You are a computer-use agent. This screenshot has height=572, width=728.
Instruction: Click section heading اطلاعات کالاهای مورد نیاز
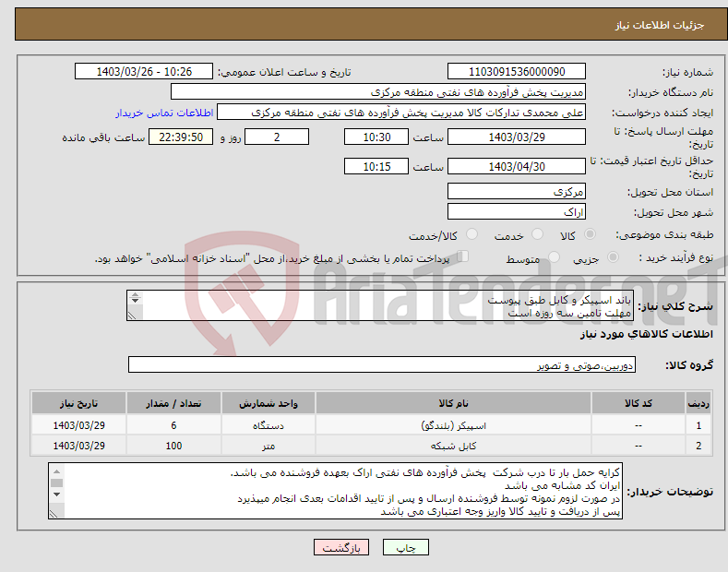click(x=646, y=334)
